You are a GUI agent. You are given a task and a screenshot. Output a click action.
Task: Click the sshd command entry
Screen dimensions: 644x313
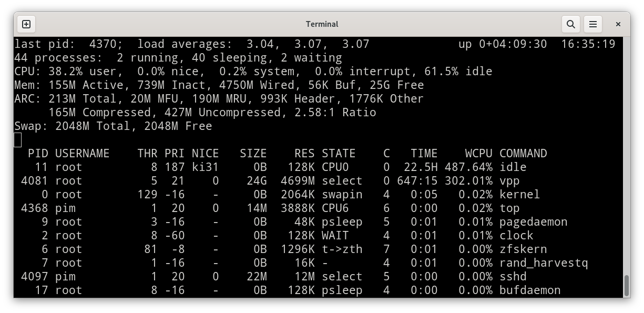[x=513, y=277]
